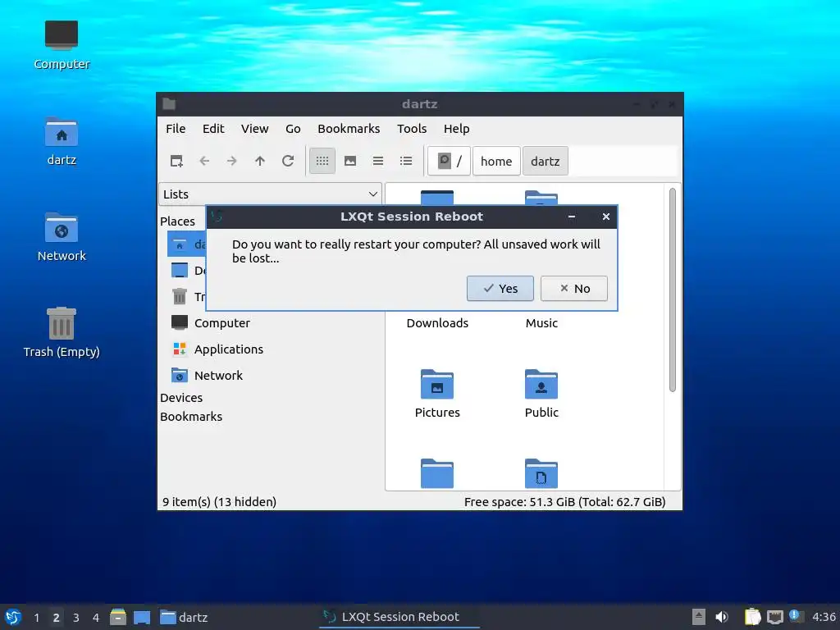Screen dimensions: 840x630
Task: Click the item count status text
Action: 219,502
